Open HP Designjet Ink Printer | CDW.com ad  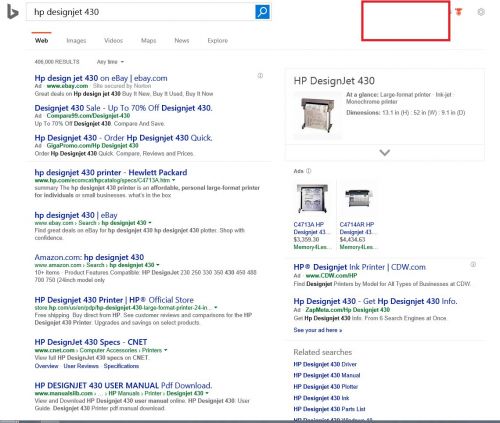click(359, 267)
